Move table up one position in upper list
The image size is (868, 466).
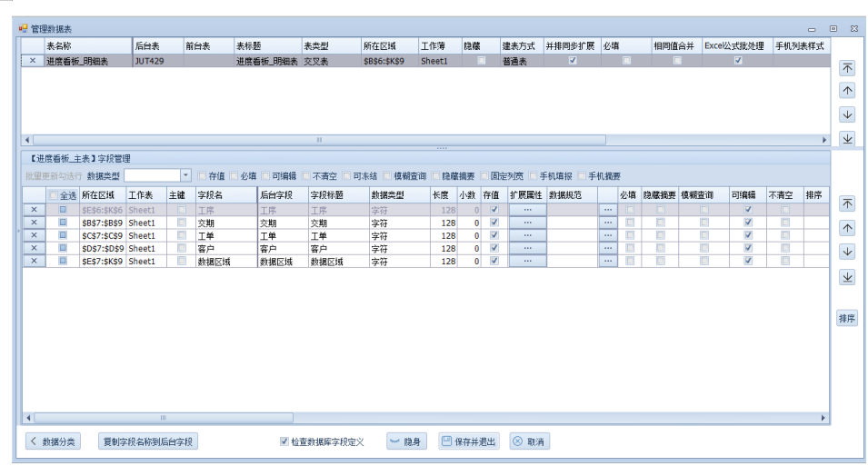pyautogui.click(x=847, y=91)
